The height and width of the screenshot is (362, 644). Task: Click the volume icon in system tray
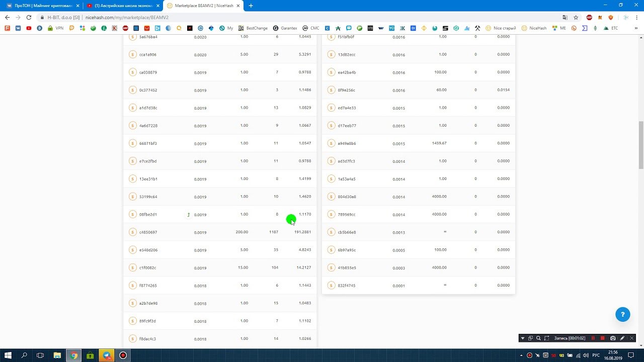pos(586,355)
